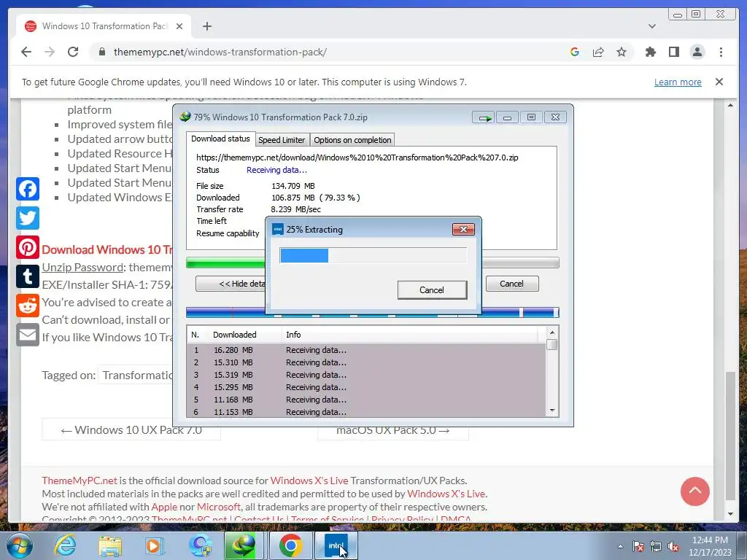
Task: Open a new Chrome tab
Action: pos(206,26)
